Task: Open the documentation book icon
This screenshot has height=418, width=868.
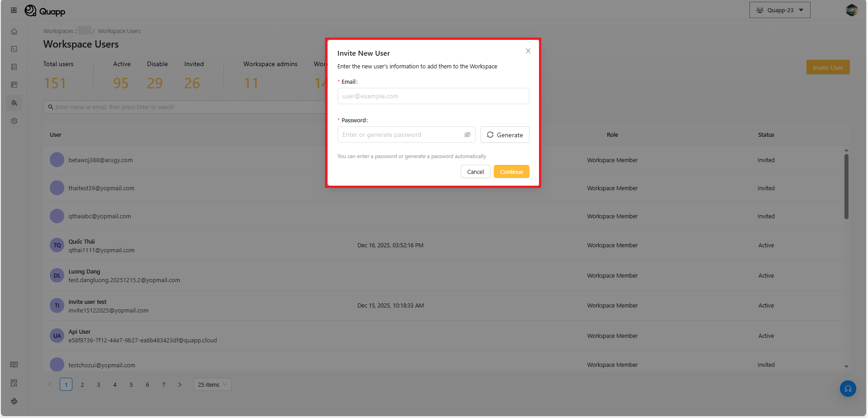Action: pos(14,365)
